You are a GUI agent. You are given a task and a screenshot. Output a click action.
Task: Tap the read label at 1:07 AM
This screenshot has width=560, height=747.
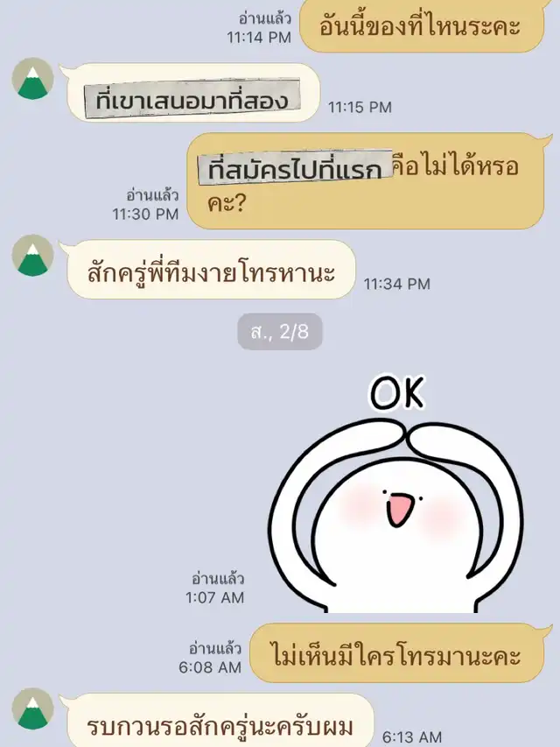click(218, 578)
